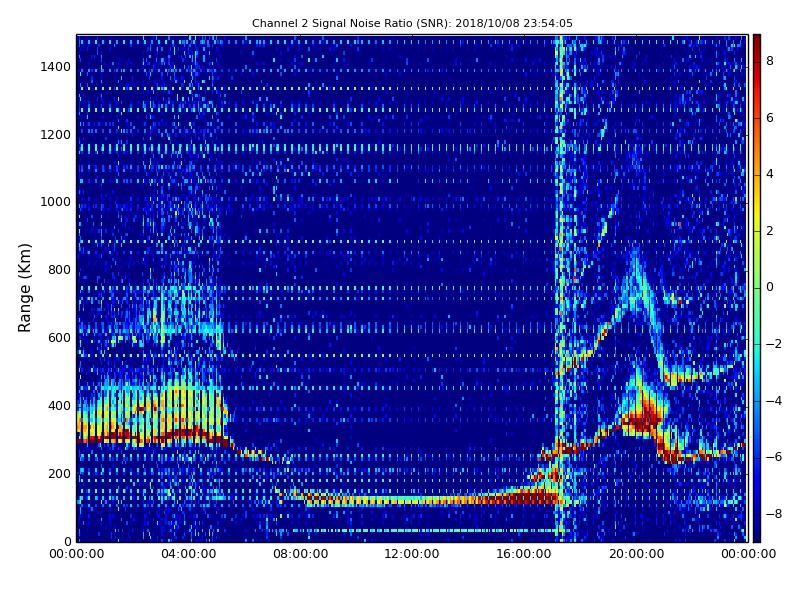The image size is (800, 600).
Task: Click the 1000 range tick label
Action: coord(56,202)
